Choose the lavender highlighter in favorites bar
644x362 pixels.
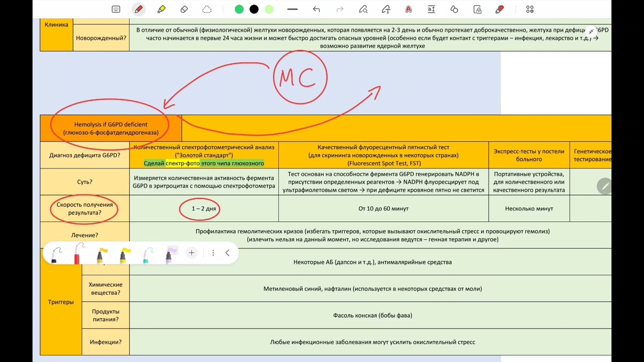coord(170,254)
